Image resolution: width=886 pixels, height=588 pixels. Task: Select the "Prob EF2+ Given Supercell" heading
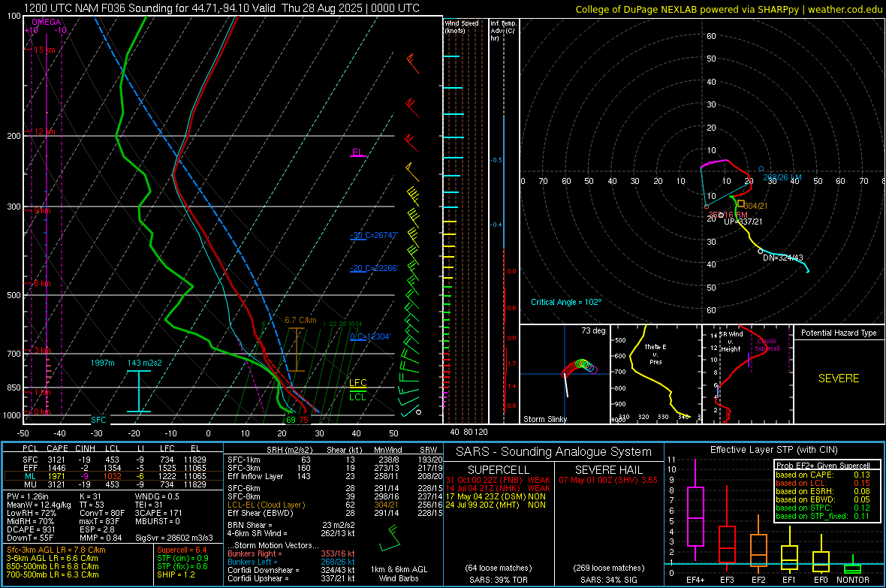point(823,466)
